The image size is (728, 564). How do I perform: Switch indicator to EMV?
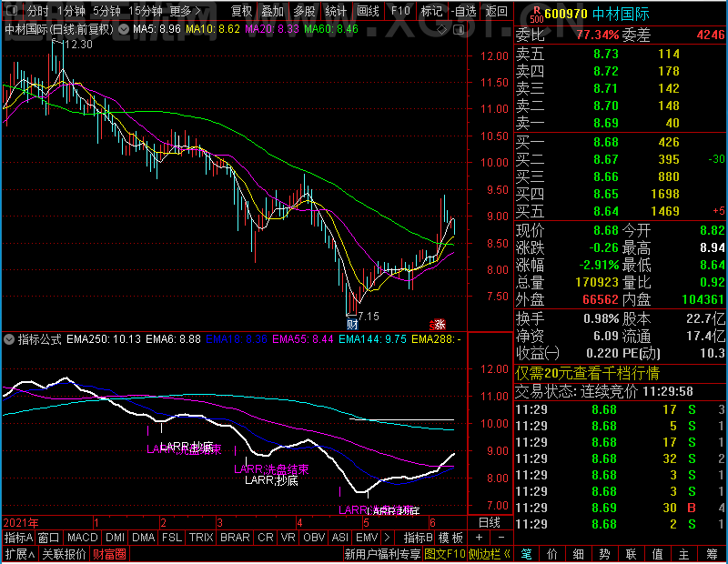pyautogui.click(x=367, y=538)
